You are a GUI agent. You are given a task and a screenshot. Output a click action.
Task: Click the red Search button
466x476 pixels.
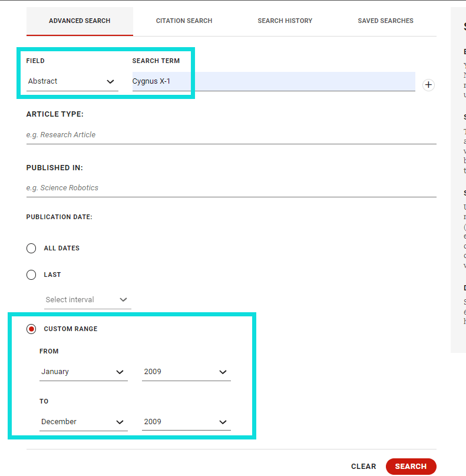point(411,467)
